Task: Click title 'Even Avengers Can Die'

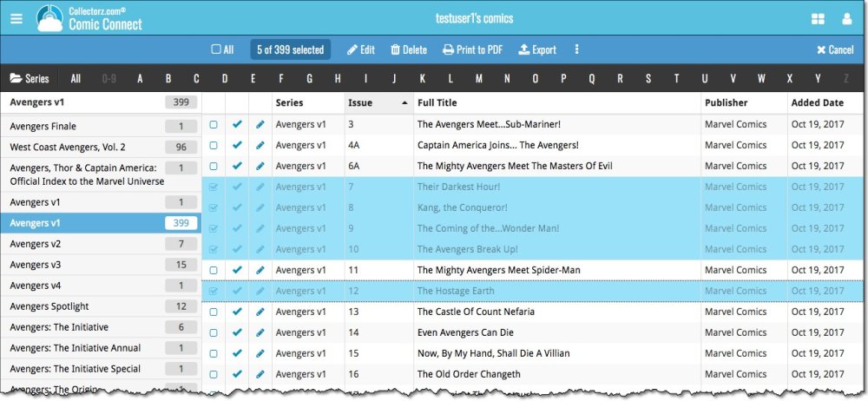Action: point(465,333)
